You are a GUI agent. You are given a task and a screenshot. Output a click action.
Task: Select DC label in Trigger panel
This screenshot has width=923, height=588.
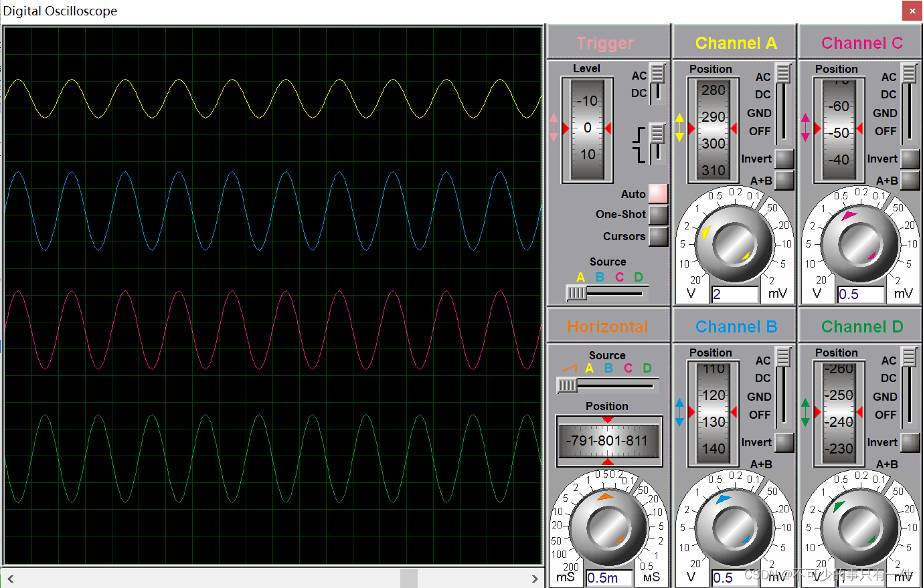coord(639,93)
